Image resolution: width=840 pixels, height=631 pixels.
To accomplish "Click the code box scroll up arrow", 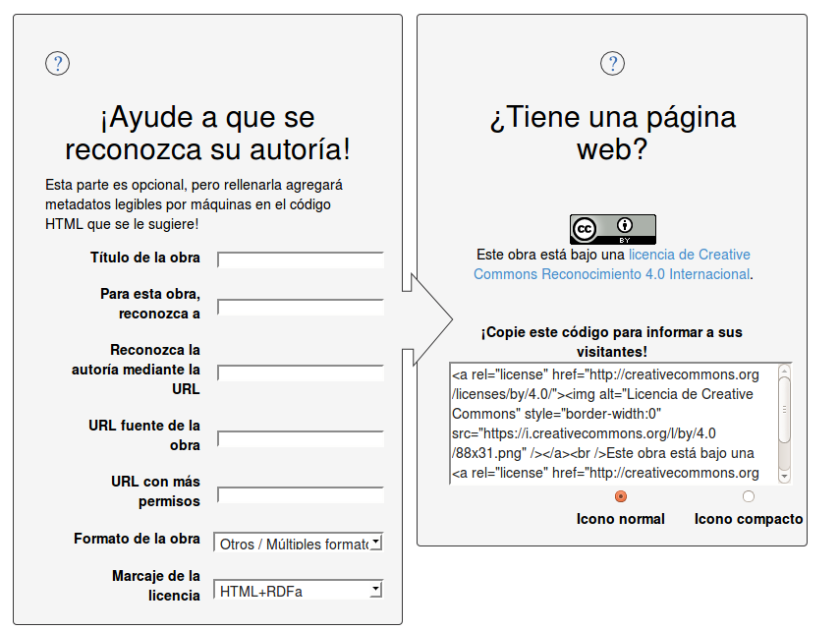I will (x=784, y=372).
